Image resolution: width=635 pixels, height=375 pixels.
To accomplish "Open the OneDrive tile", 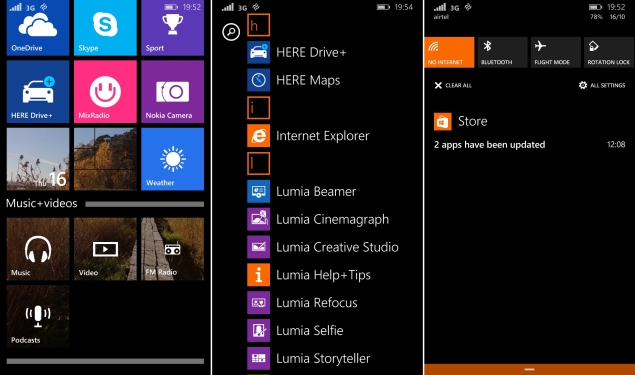I will point(38,28).
